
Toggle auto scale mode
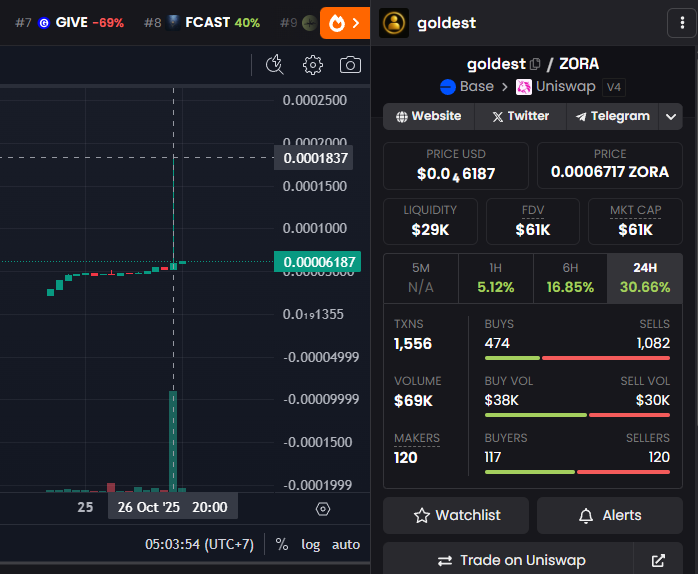[x=346, y=544]
